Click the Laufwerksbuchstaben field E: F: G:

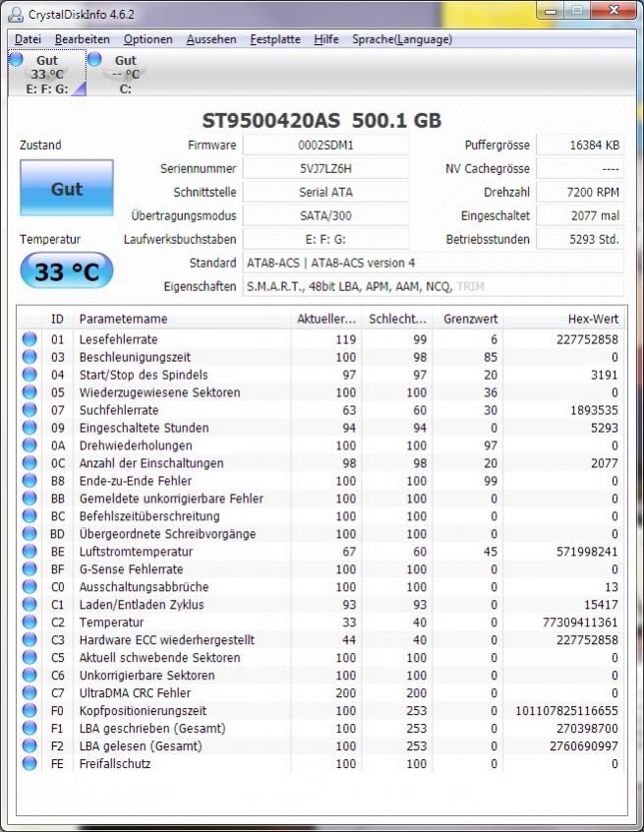pyautogui.click(x=325, y=239)
